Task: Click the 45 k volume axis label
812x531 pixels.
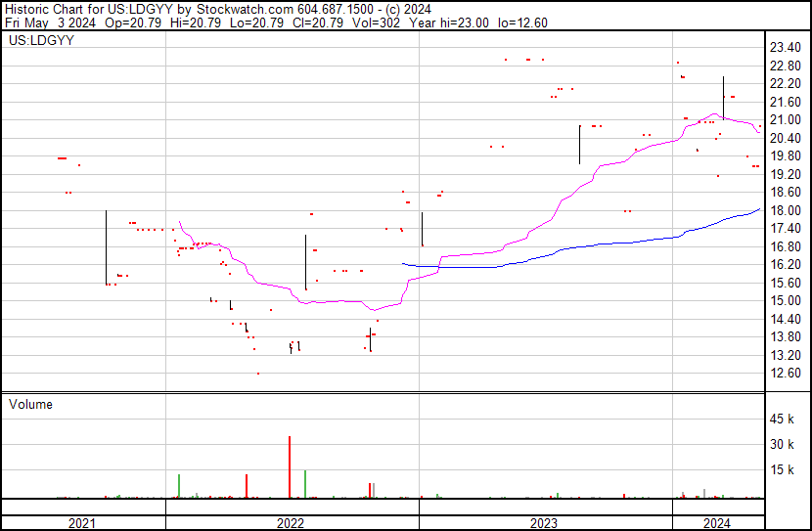Action: point(782,419)
